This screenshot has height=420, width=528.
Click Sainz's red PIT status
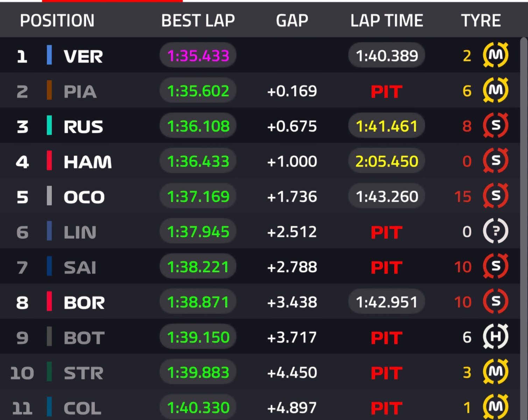click(x=386, y=267)
